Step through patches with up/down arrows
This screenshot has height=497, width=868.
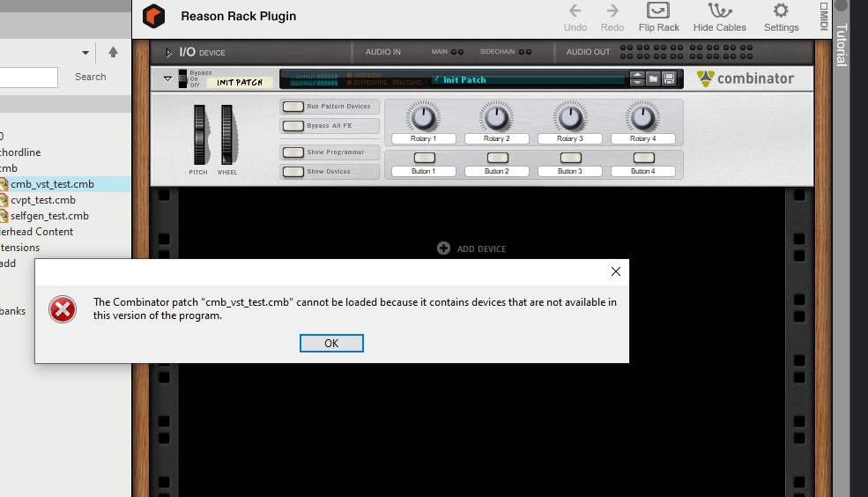click(637, 78)
